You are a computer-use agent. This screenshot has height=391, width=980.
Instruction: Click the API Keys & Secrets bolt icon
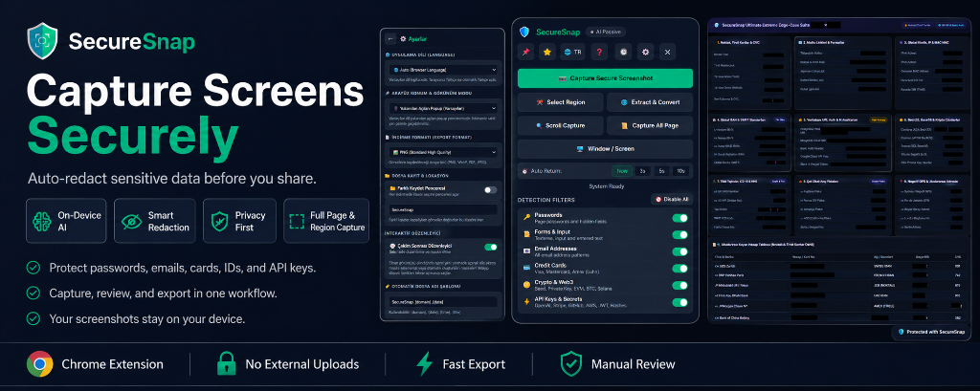[x=527, y=302]
